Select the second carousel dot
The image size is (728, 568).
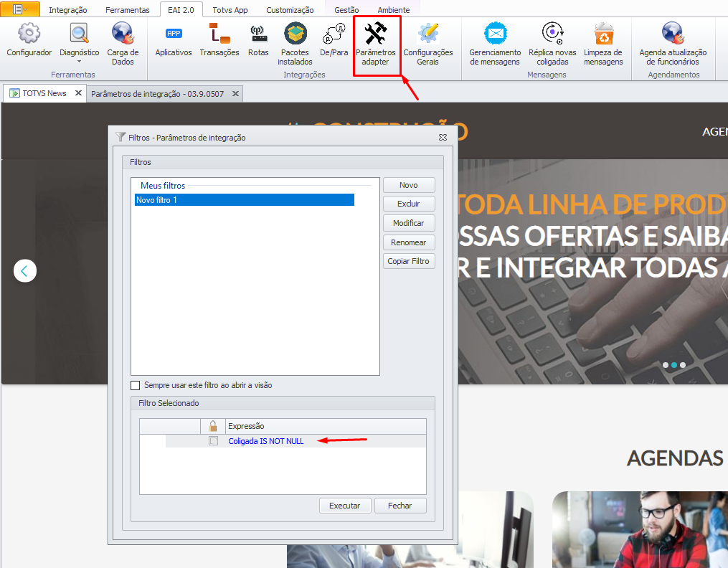[x=674, y=365]
